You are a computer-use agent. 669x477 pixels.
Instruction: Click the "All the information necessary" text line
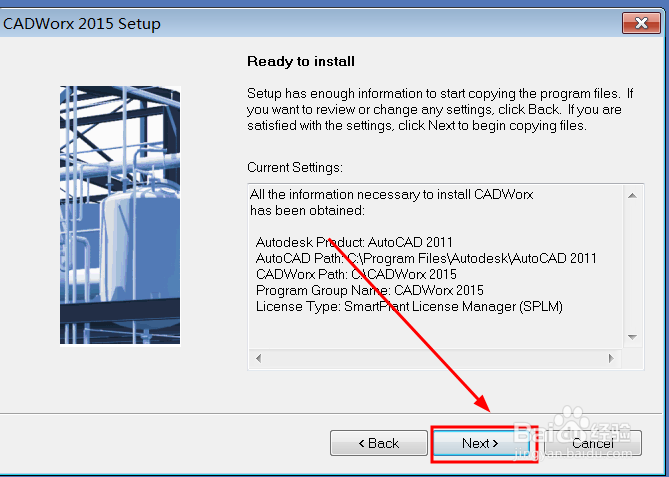coord(391,194)
